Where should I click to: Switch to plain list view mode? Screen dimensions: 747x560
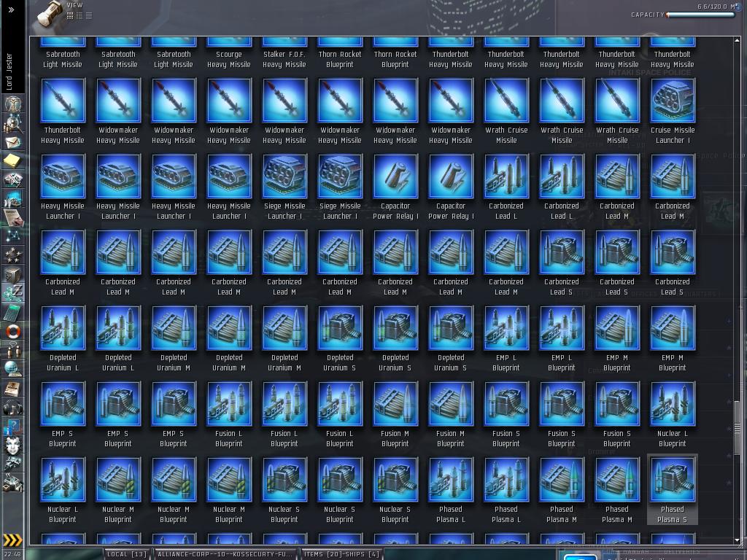[x=89, y=15]
